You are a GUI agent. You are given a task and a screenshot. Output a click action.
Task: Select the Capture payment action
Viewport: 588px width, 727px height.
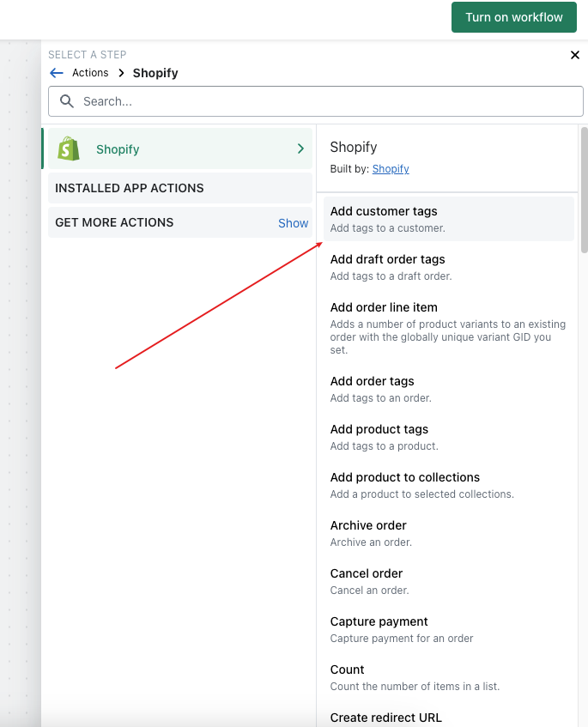point(448,629)
